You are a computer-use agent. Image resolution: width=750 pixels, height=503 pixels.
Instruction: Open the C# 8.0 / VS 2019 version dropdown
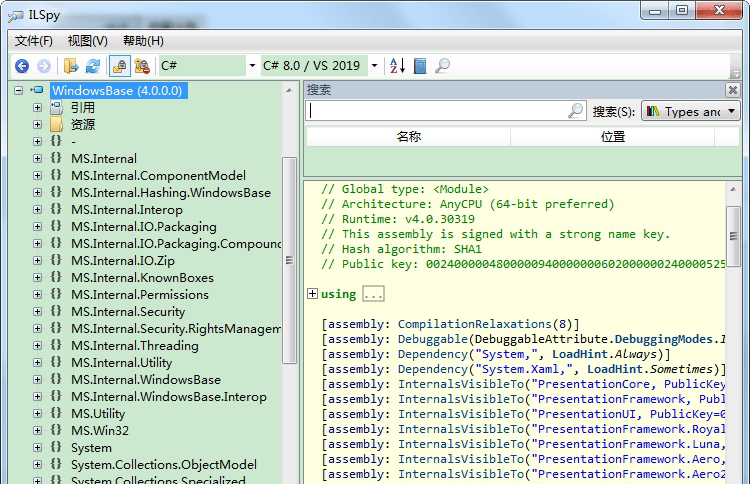(375, 66)
